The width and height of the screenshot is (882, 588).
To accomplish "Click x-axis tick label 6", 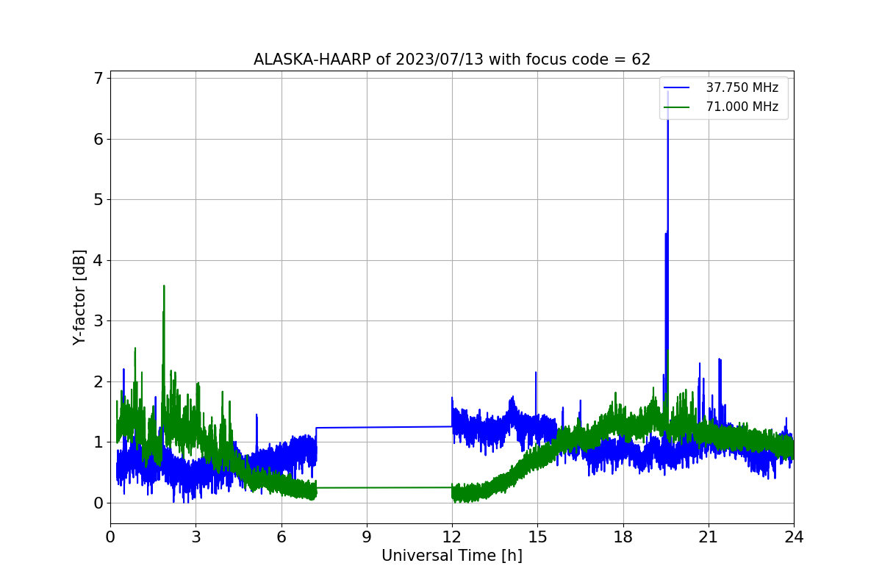I will tap(282, 537).
